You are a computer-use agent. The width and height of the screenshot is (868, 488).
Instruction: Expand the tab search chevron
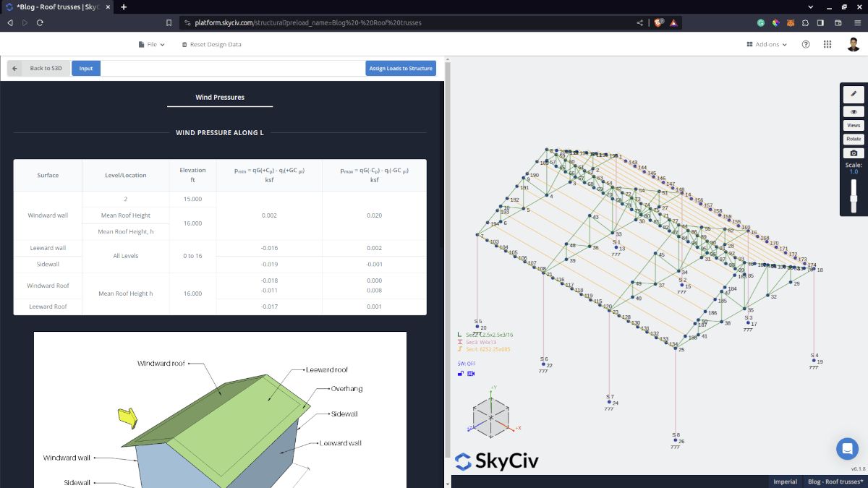(810, 7)
